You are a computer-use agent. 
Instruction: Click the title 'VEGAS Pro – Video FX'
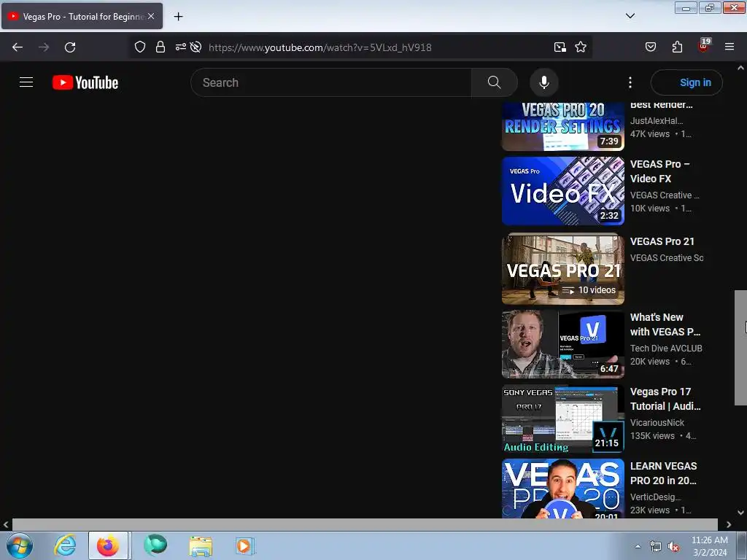pyautogui.click(x=659, y=171)
